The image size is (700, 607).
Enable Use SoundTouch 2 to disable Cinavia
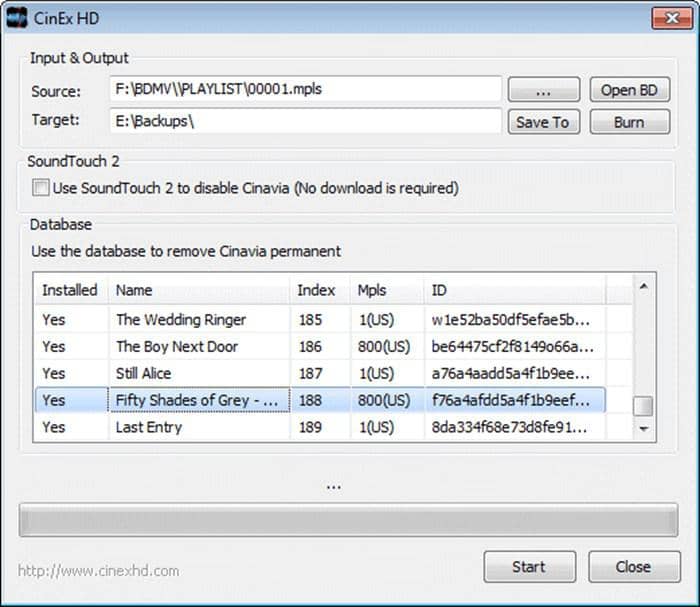pos(41,188)
